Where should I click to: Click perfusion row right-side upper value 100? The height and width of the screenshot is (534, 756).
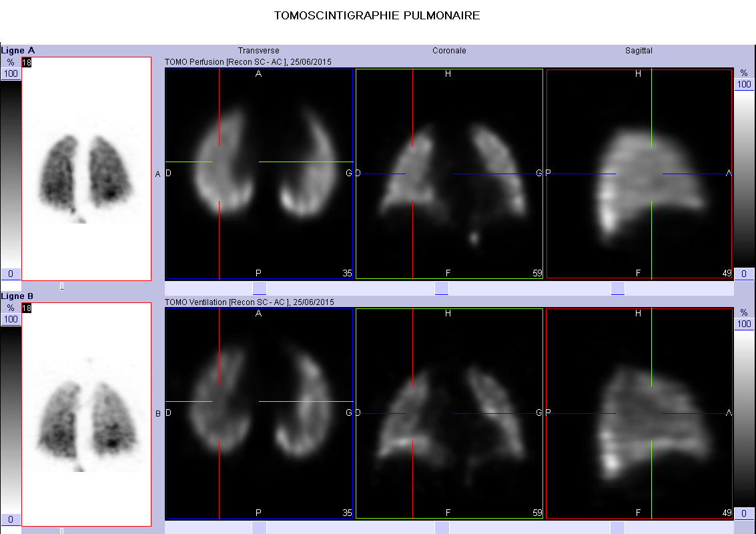pos(744,84)
